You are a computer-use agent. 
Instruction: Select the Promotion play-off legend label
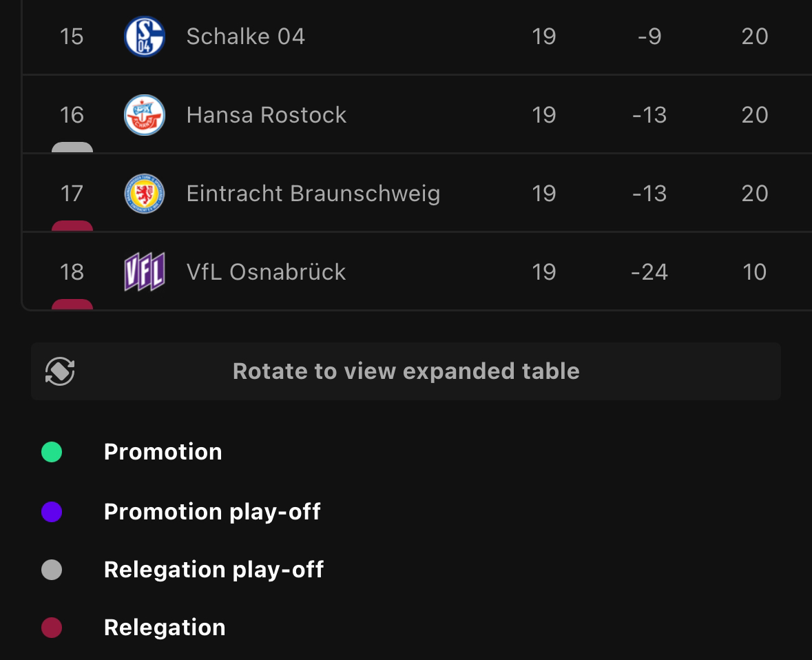212,513
